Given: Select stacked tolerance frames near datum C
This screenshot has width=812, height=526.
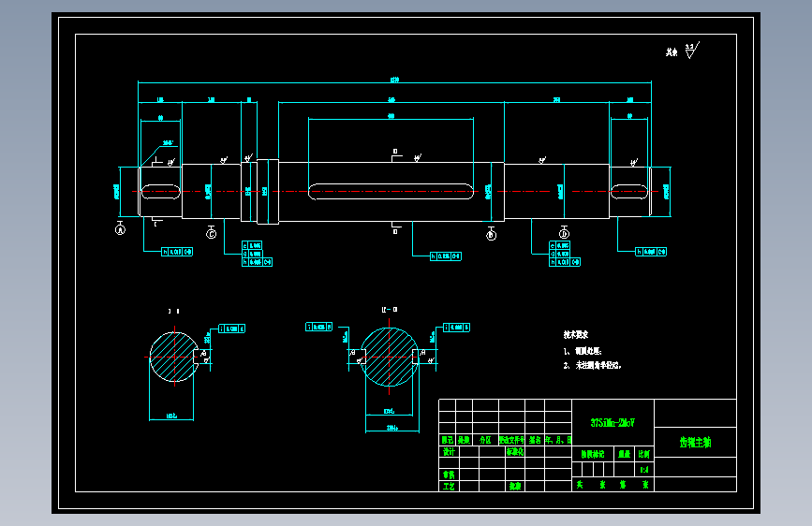Looking at the screenshot, I should click(x=257, y=254).
